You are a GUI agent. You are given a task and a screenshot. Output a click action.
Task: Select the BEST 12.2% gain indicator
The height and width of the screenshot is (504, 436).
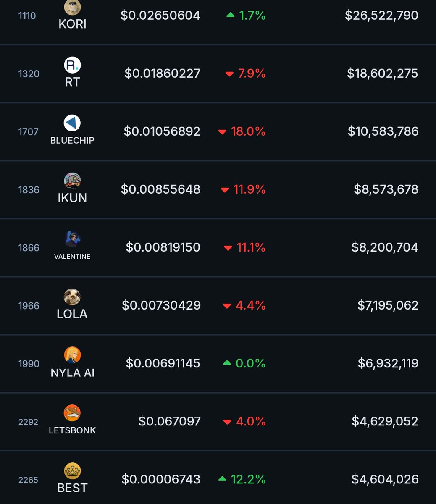(x=242, y=479)
